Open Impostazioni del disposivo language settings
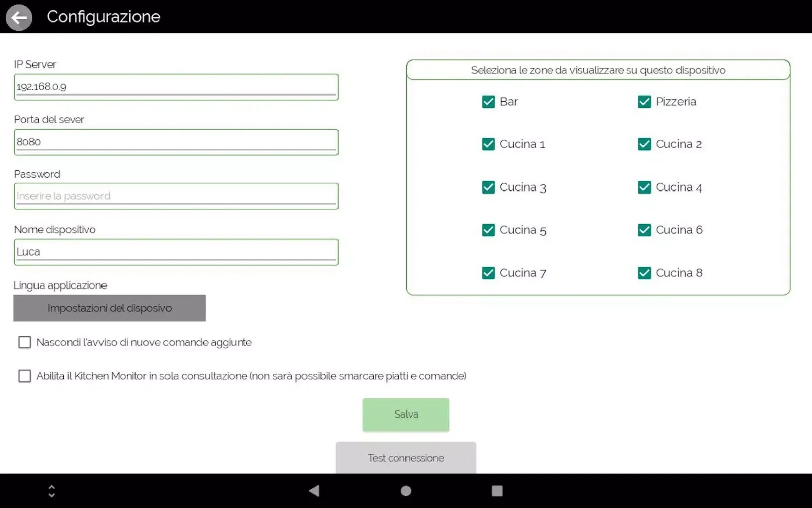This screenshot has height=508, width=812. 109,308
